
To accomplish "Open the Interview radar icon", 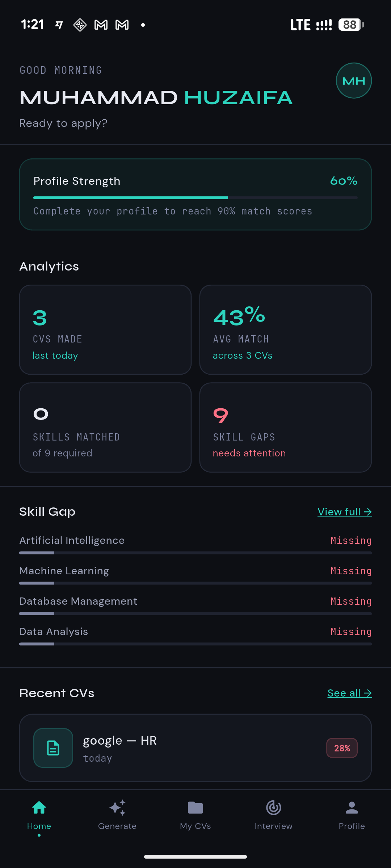I will pyautogui.click(x=274, y=808).
